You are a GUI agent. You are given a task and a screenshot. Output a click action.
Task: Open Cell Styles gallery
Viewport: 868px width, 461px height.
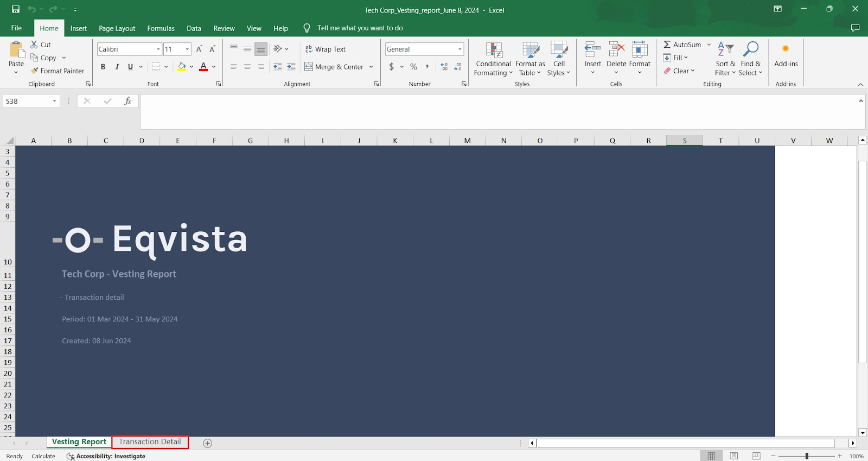tap(559, 59)
